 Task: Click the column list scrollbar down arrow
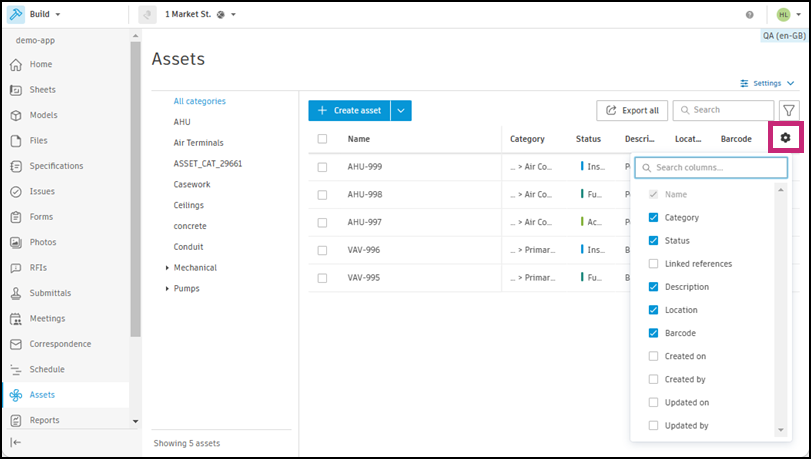click(x=781, y=430)
